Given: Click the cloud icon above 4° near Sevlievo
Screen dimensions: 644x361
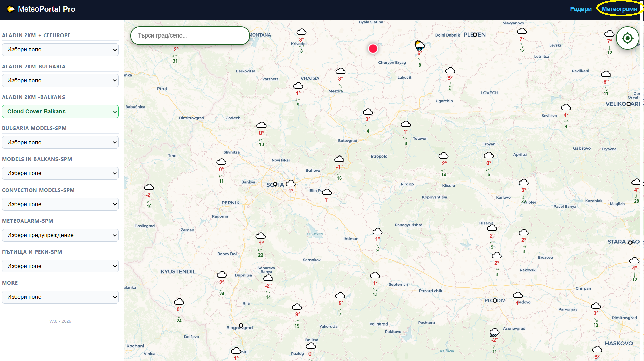Looking at the screenshot, I should pyautogui.click(x=566, y=107).
